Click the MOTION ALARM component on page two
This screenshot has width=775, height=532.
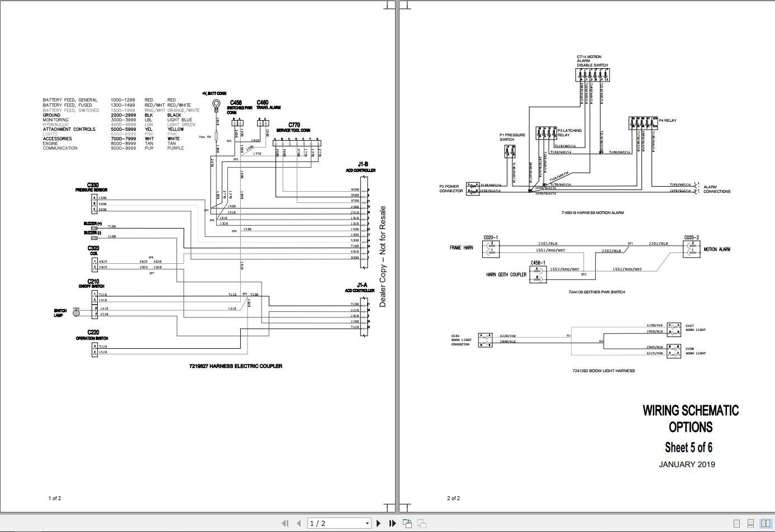717,249
